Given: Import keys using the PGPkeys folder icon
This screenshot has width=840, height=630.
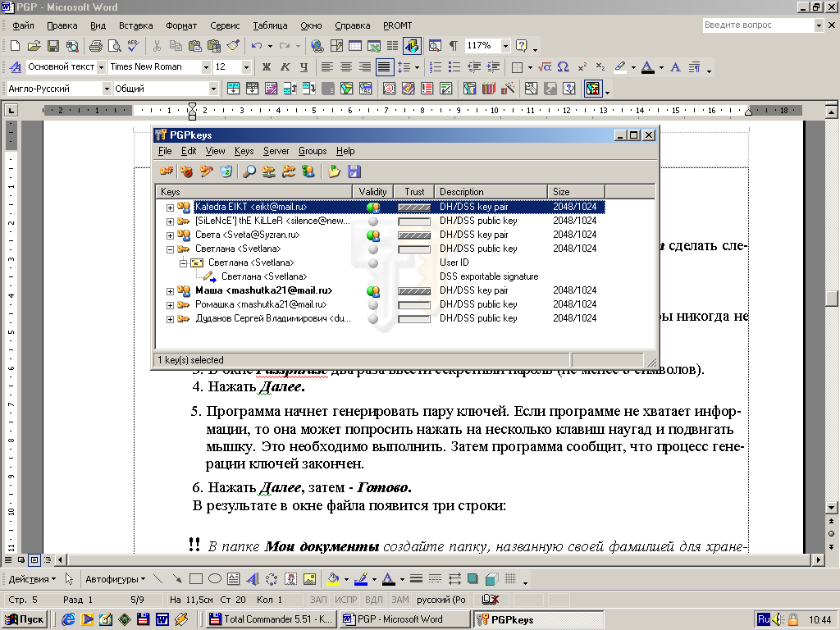Looking at the screenshot, I should pyautogui.click(x=335, y=171).
